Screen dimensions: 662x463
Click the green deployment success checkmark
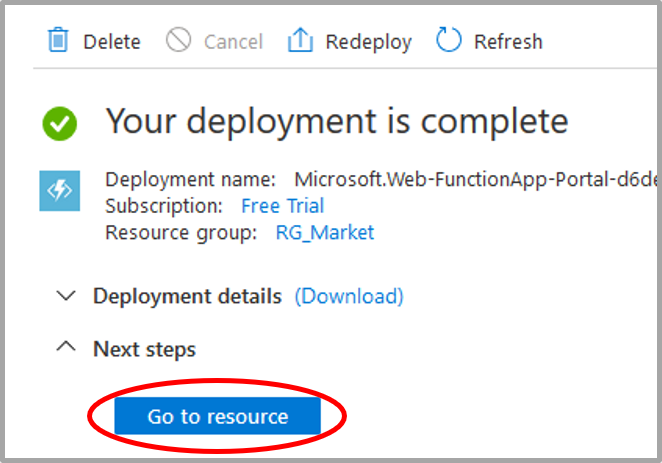[60, 123]
